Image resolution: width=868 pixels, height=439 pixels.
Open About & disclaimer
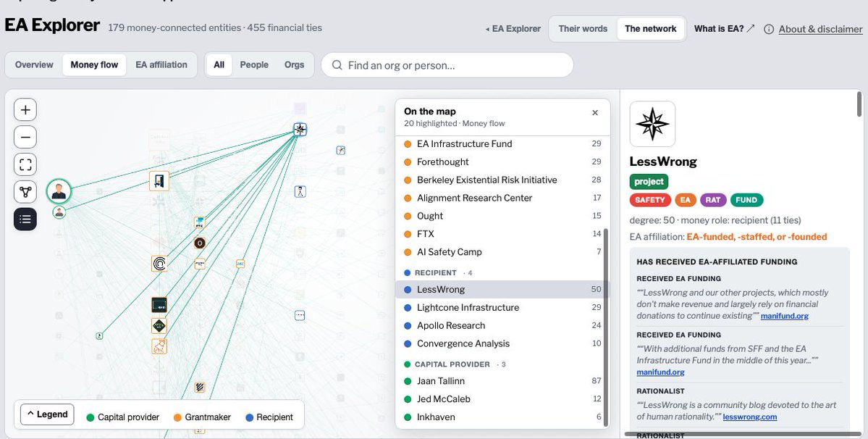pos(820,30)
